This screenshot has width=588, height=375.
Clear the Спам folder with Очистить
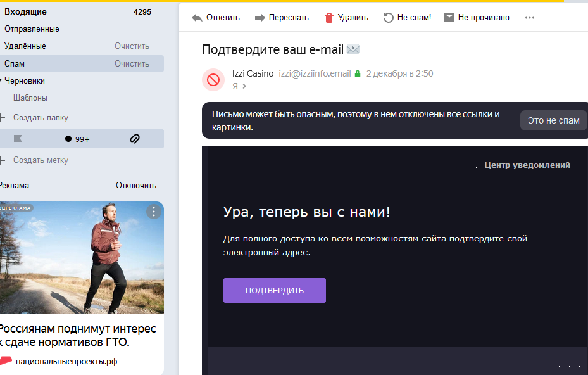(132, 64)
